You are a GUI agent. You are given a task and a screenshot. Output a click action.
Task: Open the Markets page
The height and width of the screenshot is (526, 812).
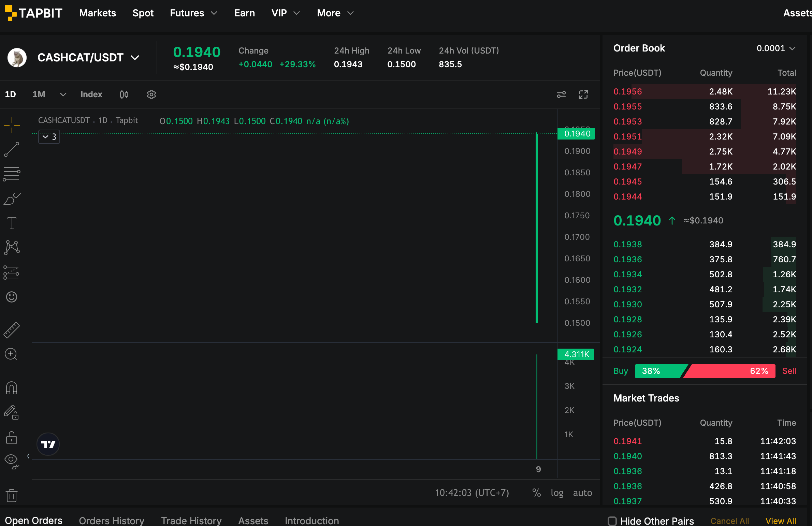point(98,13)
